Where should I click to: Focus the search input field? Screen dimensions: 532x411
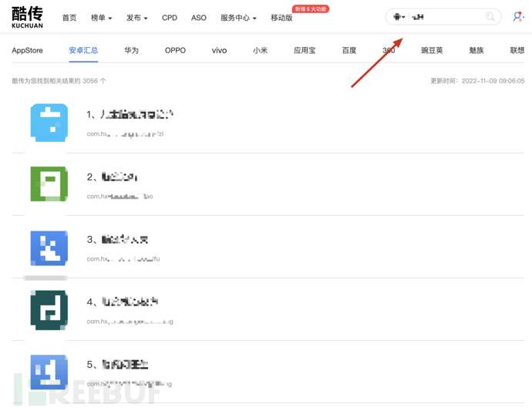[446, 17]
